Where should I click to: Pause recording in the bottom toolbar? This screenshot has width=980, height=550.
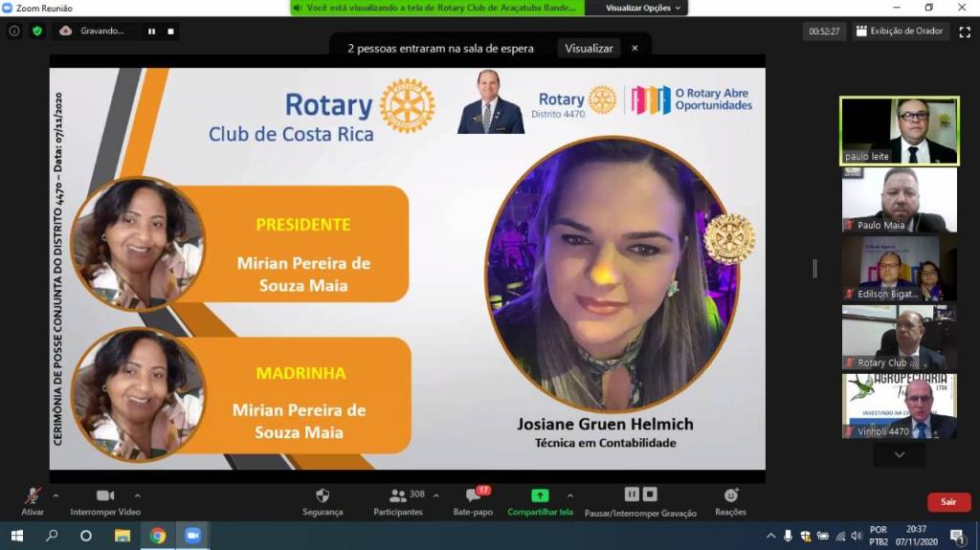[x=631, y=495]
